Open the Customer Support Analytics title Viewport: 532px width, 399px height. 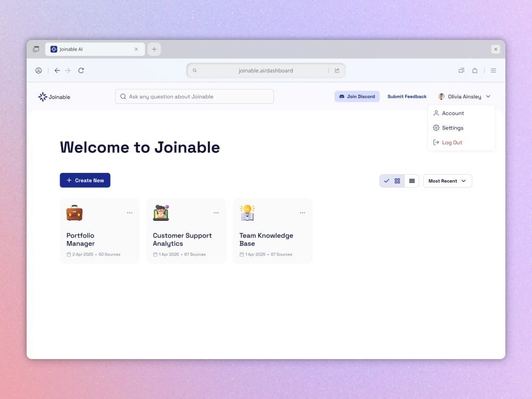(182, 239)
